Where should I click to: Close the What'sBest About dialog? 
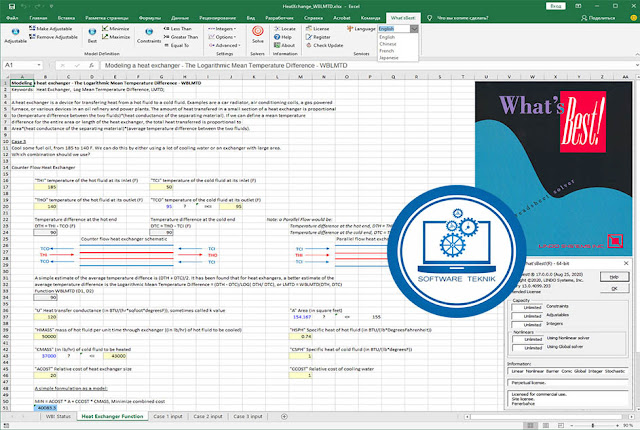point(626,264)
